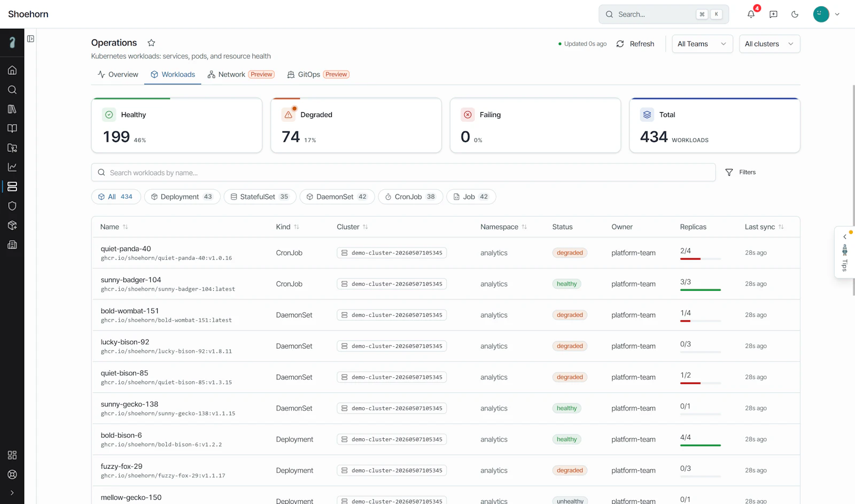Open the bold-bison-6 workload
855x504 pixels.
[x=121, y=435]
